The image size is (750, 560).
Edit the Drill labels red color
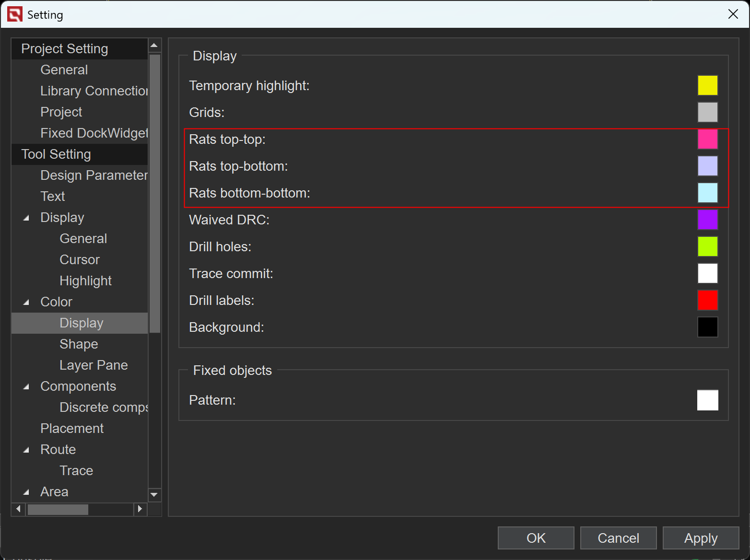[707, 300]
